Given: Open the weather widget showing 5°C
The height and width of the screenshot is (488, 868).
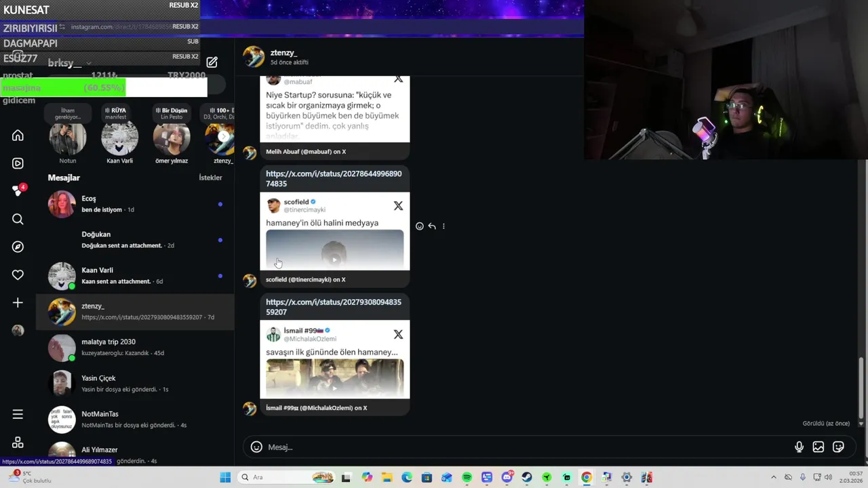Looking at the screenshot, I should click(30, 477).
